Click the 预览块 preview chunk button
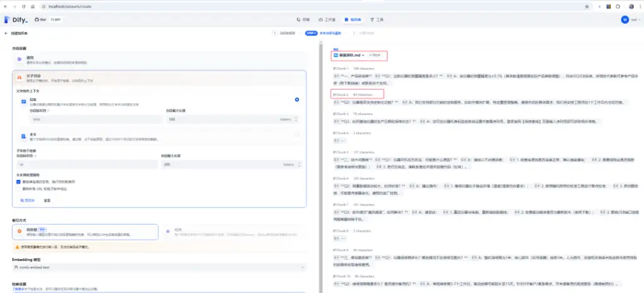The height and width of the screenshot is (293, 644). click(28, 200)
